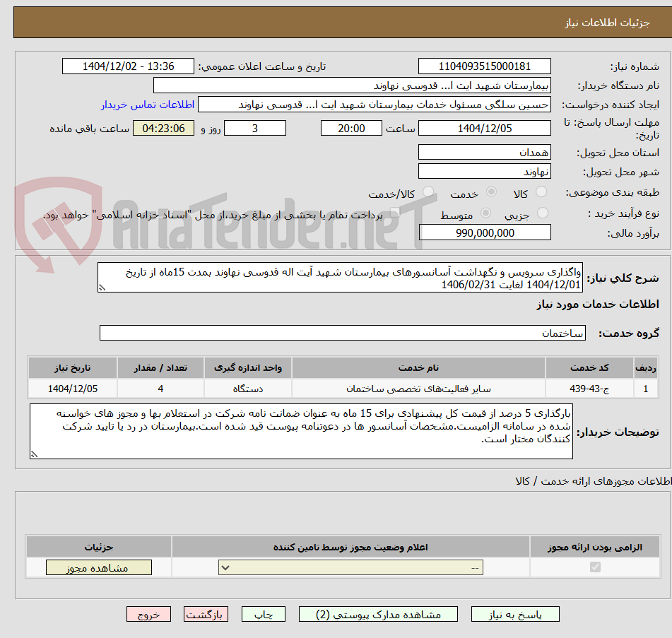Click the تعداد / مقدار column header
Screen dimensions: 672x638
pyautogui.click(x=160, y=368)
